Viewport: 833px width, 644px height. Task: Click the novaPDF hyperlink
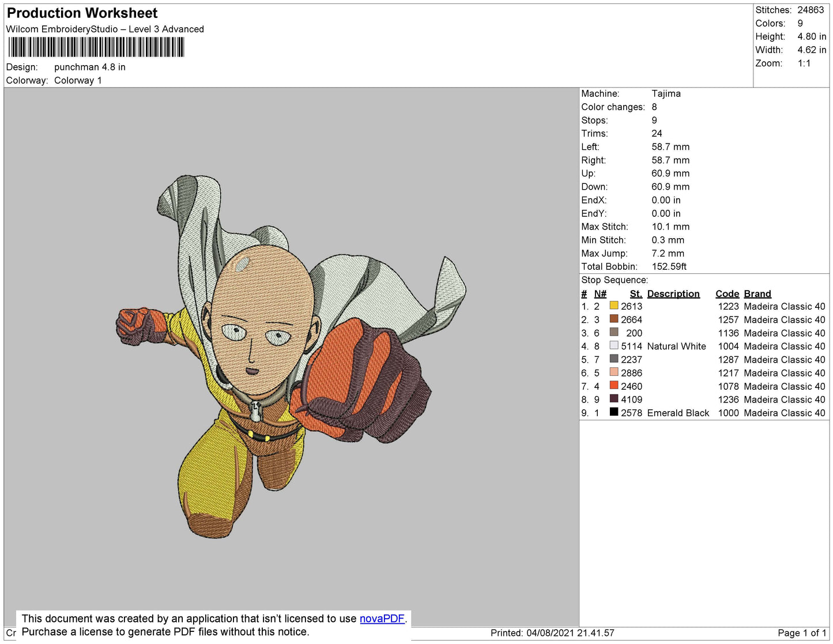pyautogui.click(x=382, y=618)
